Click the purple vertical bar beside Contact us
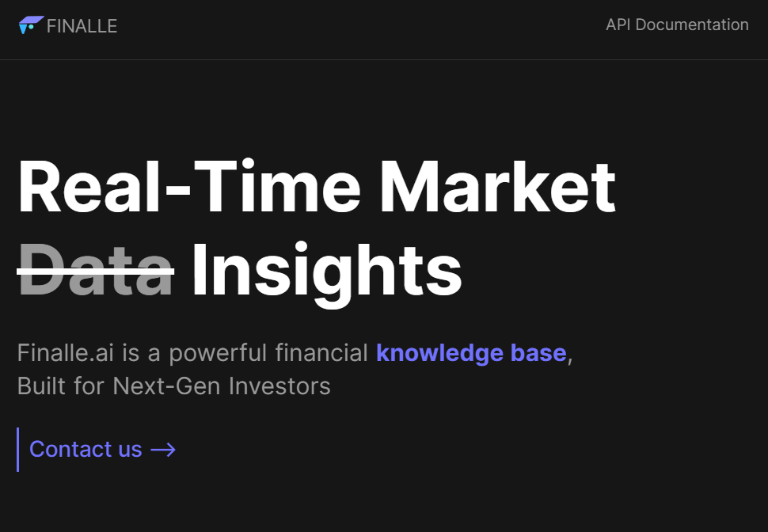Screen dimensions: 768x532 coord(17,450)
